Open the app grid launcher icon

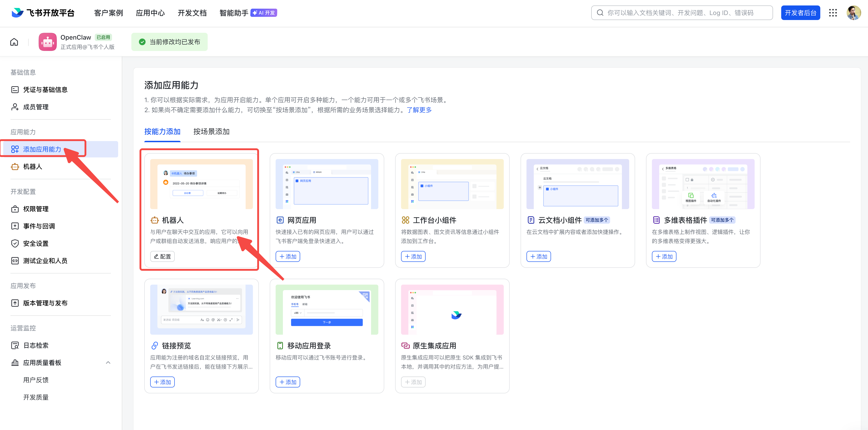tap(833, 13)
